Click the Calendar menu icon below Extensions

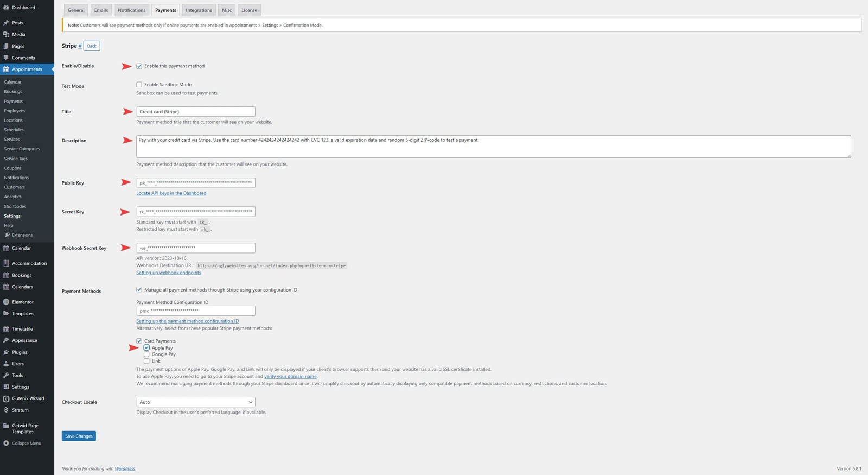click(x=6, y=248)
